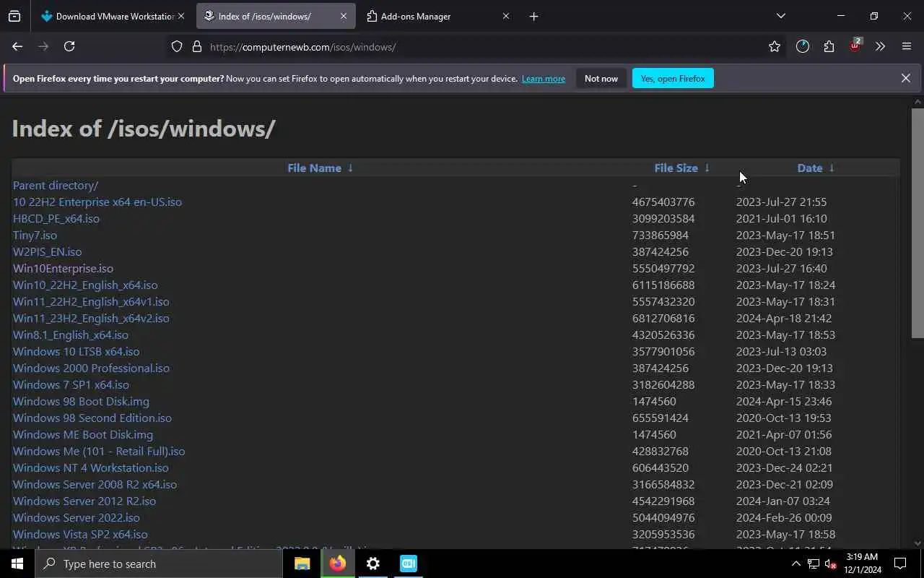Download Windows 2000 Professional.iso
Screen dimensions: 924x578
[91, 368]
